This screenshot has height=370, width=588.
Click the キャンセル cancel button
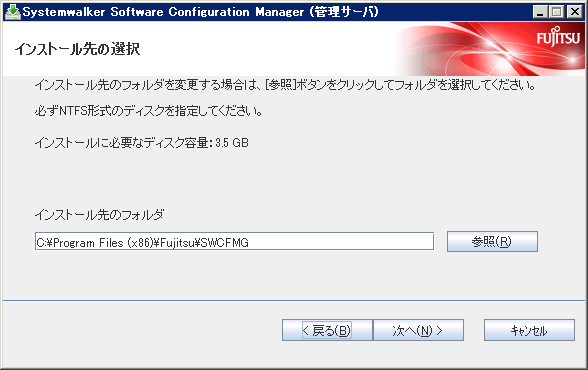pyautogui.click(x=529, y=330)
